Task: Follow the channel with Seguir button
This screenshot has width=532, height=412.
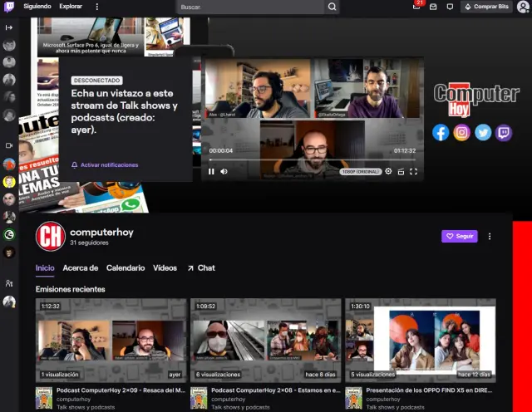Action: pyautogui.click(x=459, y=236)
